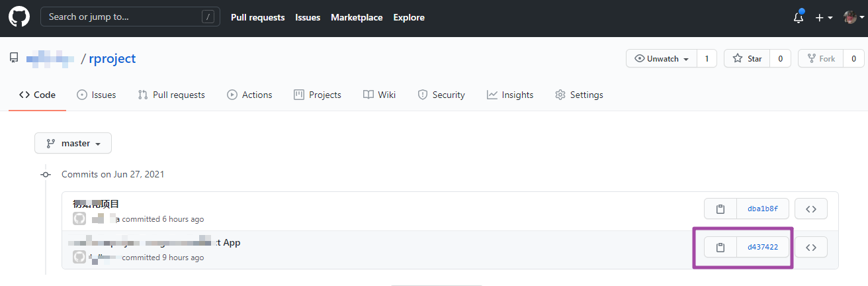Screen dimensions: 868x286
Task: Open the Insights tab
Action: pos(510,95)
